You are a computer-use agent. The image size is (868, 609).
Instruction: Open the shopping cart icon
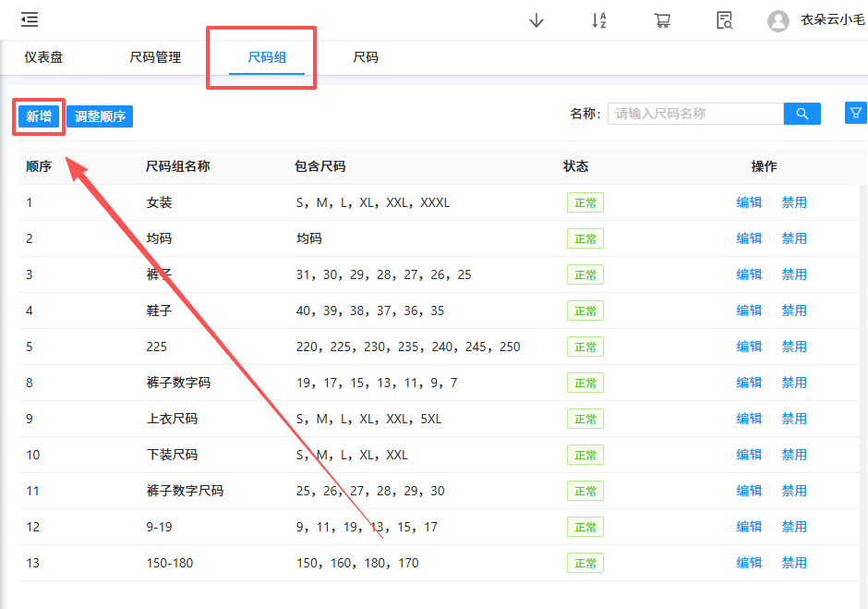(662, 19)
